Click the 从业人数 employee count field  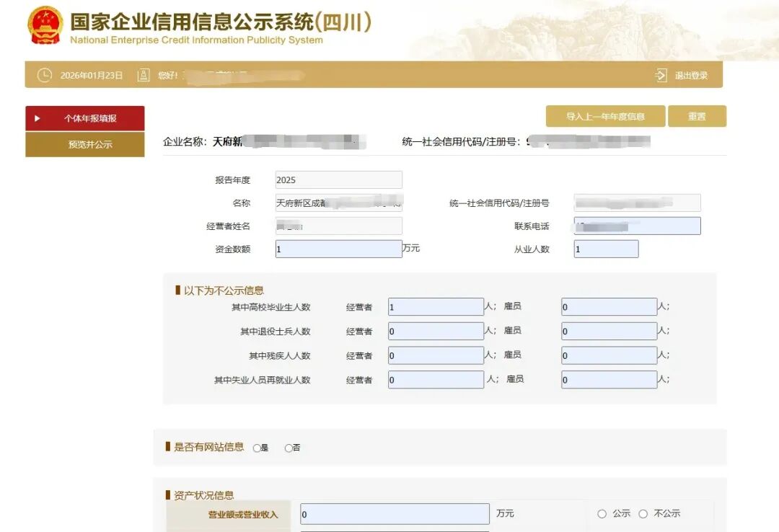[606, 248]
